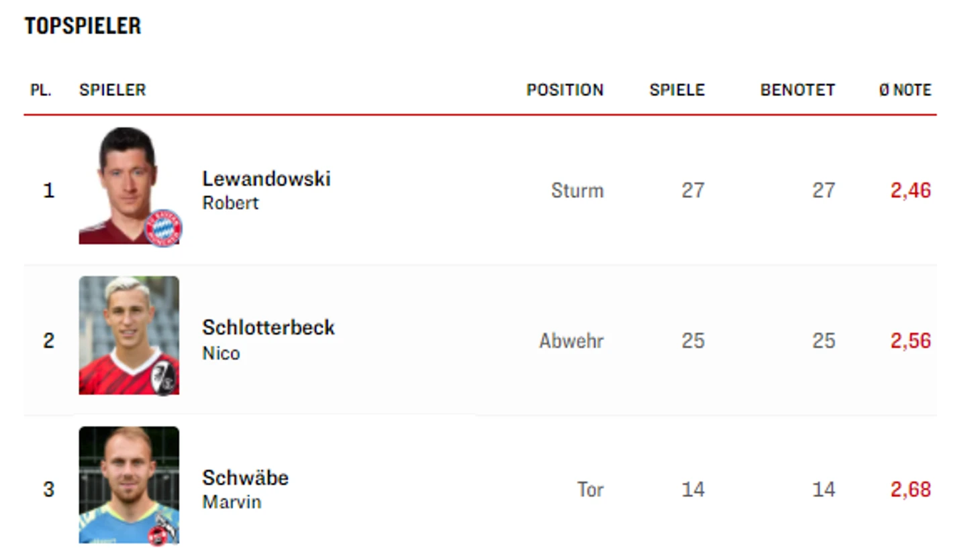Open the Schwäbe player profile link
This screenshot has height=560, width=980.
pos(246,478)
